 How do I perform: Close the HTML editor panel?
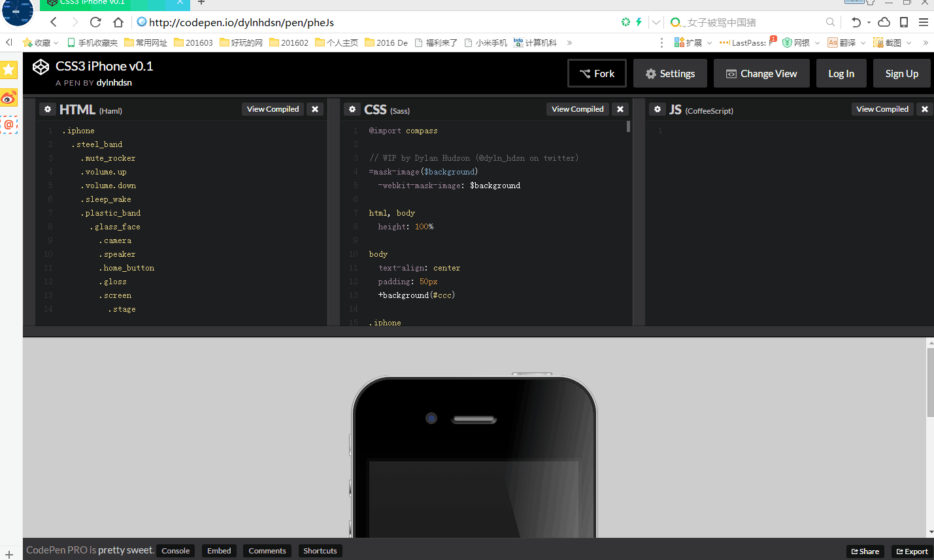click(x=315, y=109)
